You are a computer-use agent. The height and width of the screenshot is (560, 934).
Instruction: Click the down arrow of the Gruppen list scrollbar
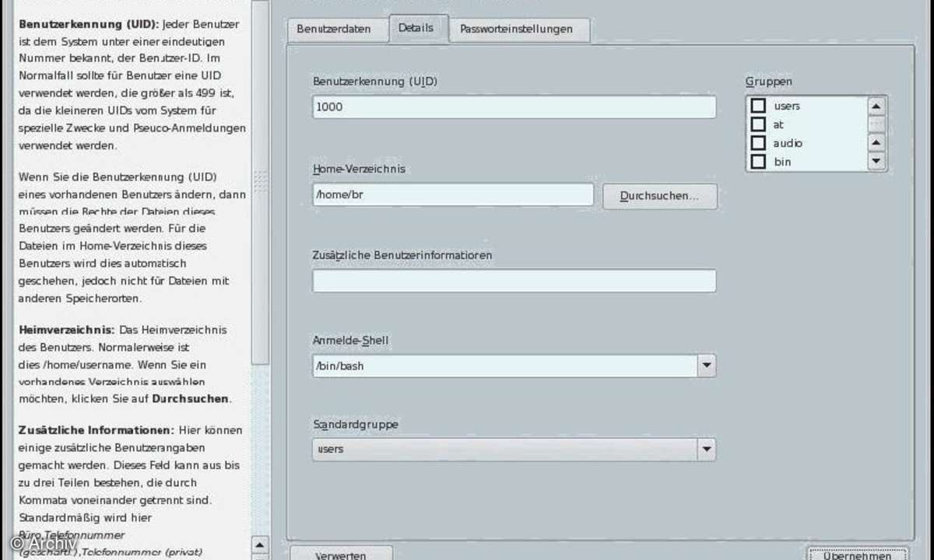pos(876,161)
